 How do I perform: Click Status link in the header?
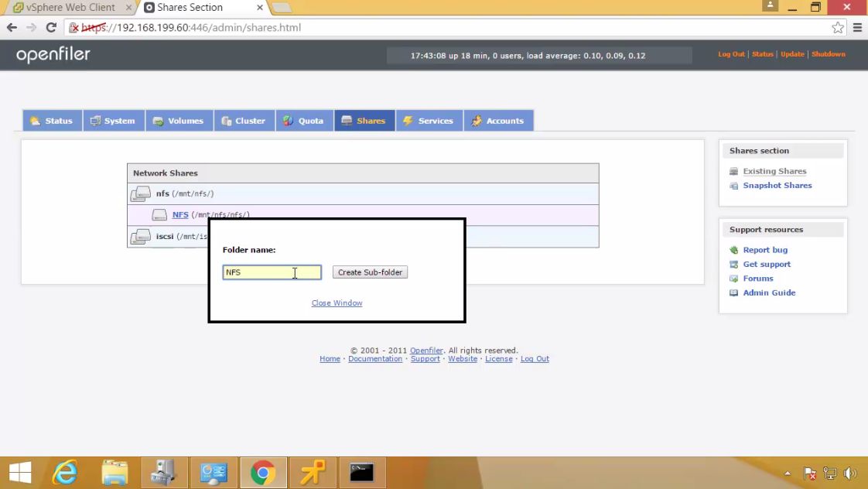click(x=762, y=54)
